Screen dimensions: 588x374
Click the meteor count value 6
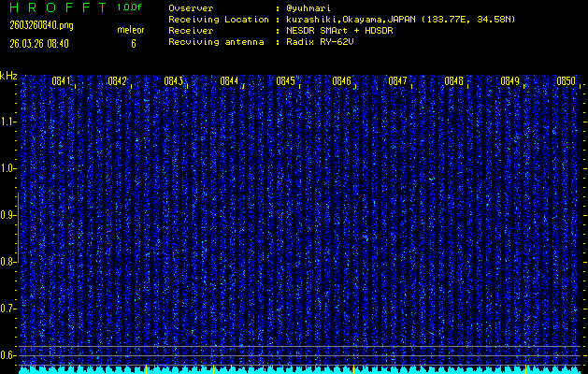click(x=133, y=43)
